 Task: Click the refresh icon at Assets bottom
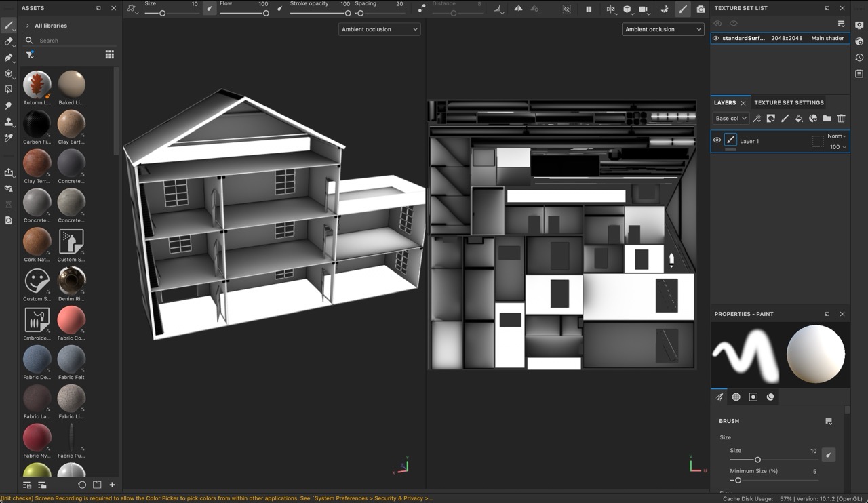pyautogui.click(x=82, y=485)
